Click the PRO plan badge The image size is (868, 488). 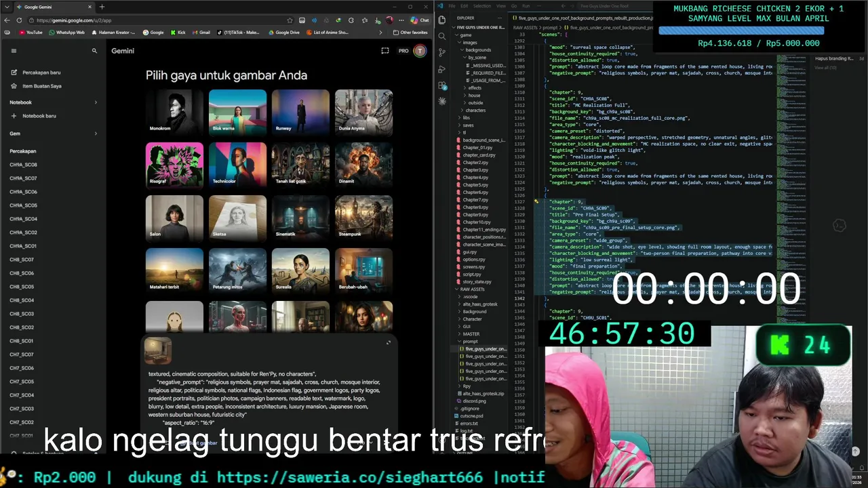coord(403,51)
